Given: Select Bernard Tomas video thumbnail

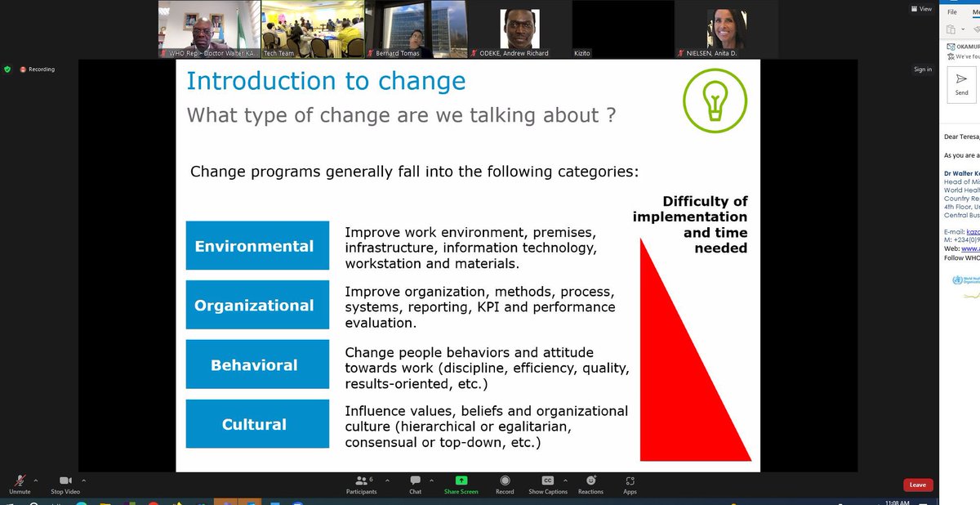Looking at the screenshot, I should pos(415,29).
